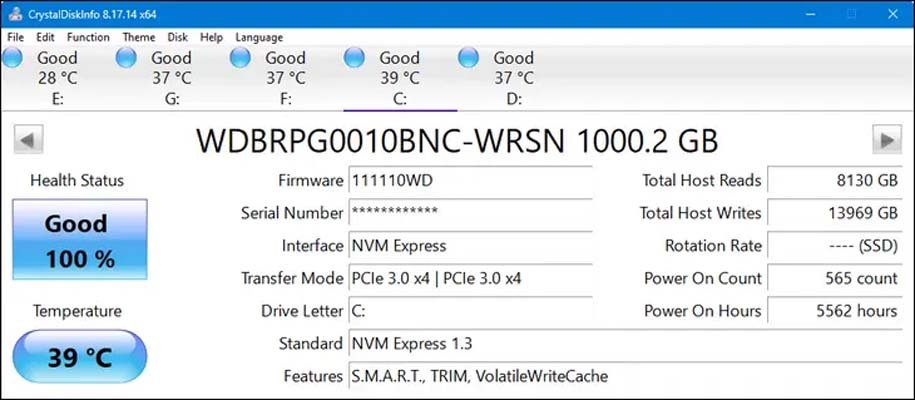Viewport: 915px width, 400px height.
Task: Click the Good 100 % health status button
Action: click(x=80, y=239)
